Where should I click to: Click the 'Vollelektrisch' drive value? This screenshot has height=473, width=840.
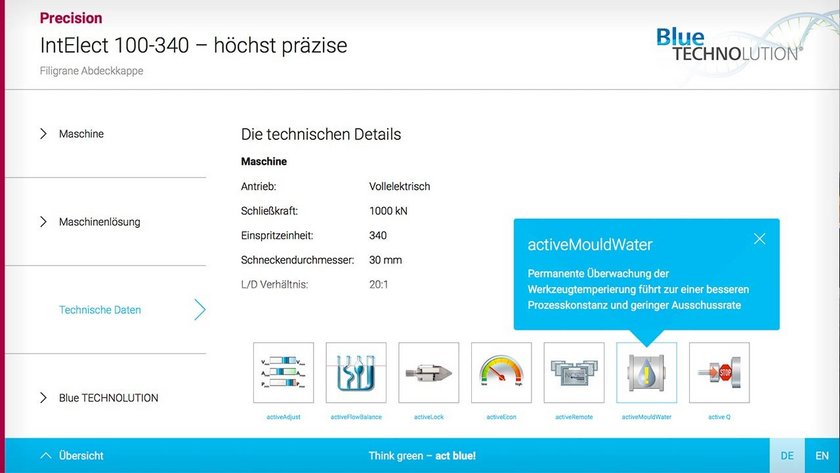click(400, 186)
